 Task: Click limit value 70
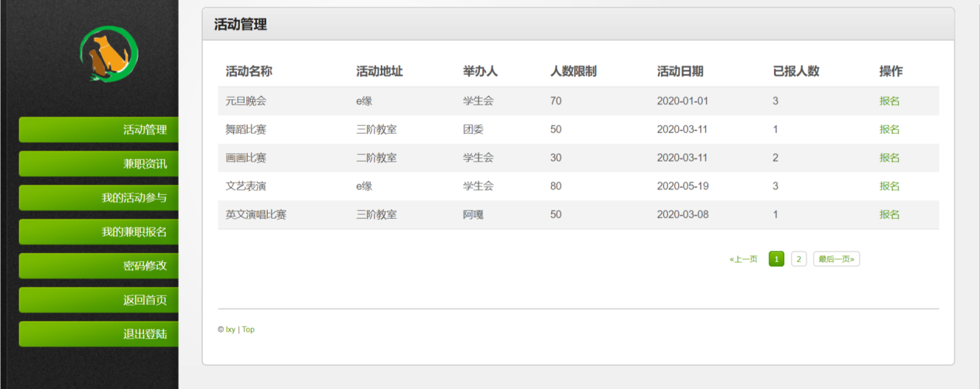pyautogui.click(x=556, y=101)
